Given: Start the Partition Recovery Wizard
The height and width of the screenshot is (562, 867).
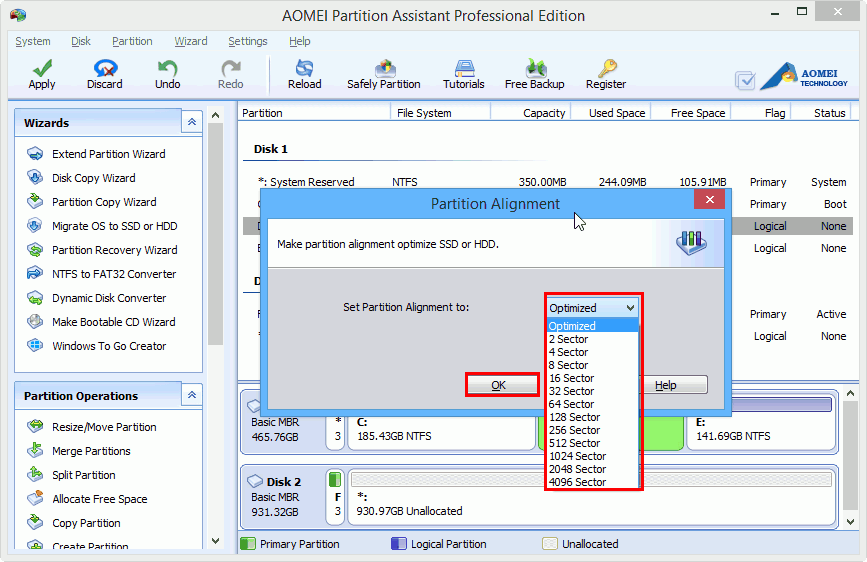Looking at the screenshot, I should (114, 250).
